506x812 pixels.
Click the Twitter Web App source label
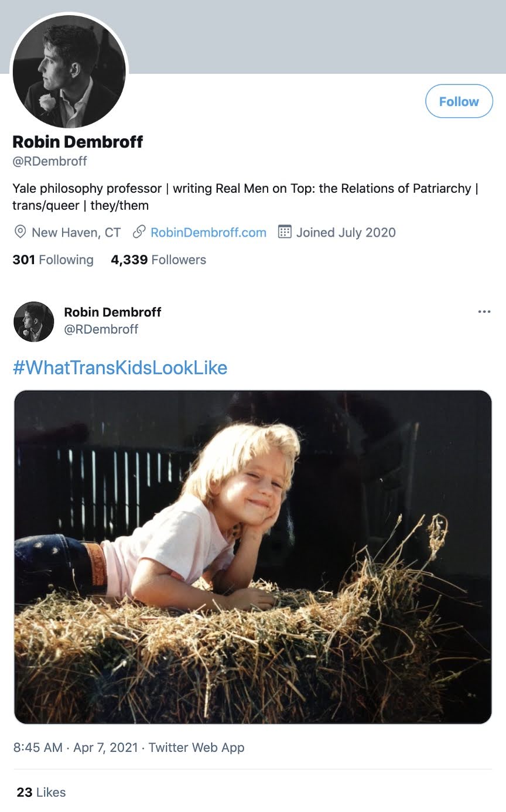[x=196, y=748]
